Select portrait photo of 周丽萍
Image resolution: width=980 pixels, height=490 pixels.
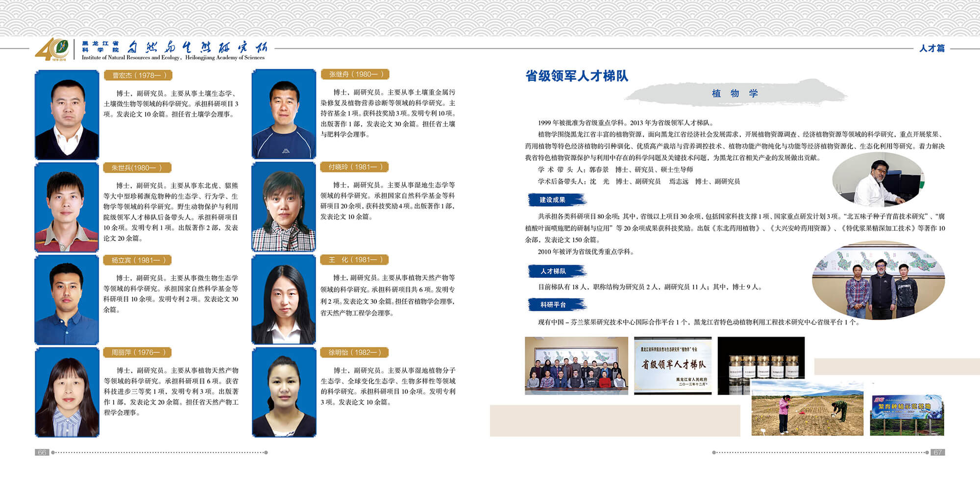[67, 392]
